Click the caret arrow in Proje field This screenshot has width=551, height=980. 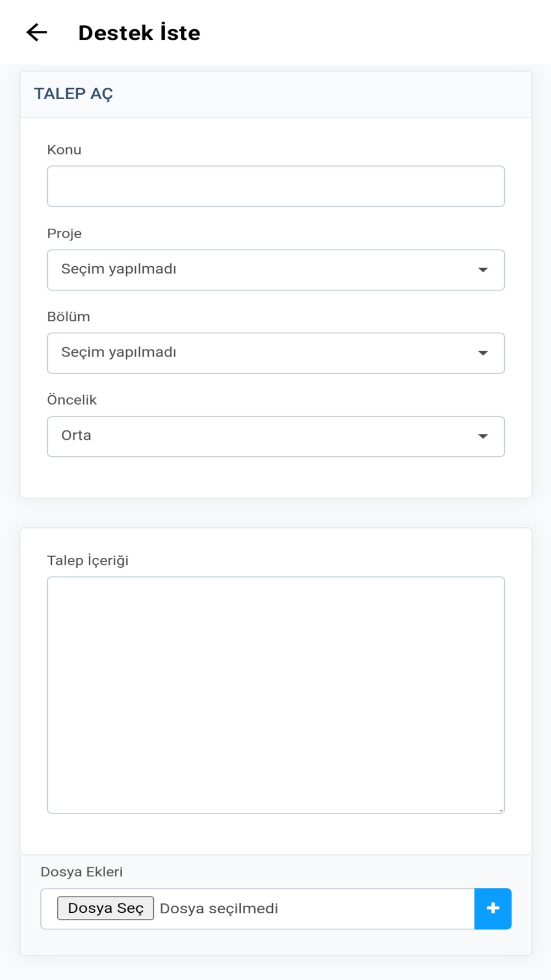(483, 270)
